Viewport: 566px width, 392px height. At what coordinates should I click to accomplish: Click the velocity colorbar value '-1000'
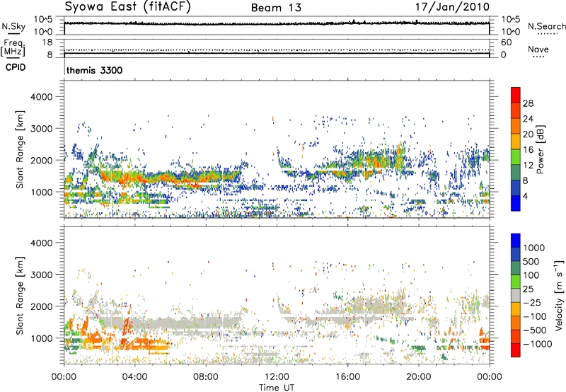click(x=538, y=344)
